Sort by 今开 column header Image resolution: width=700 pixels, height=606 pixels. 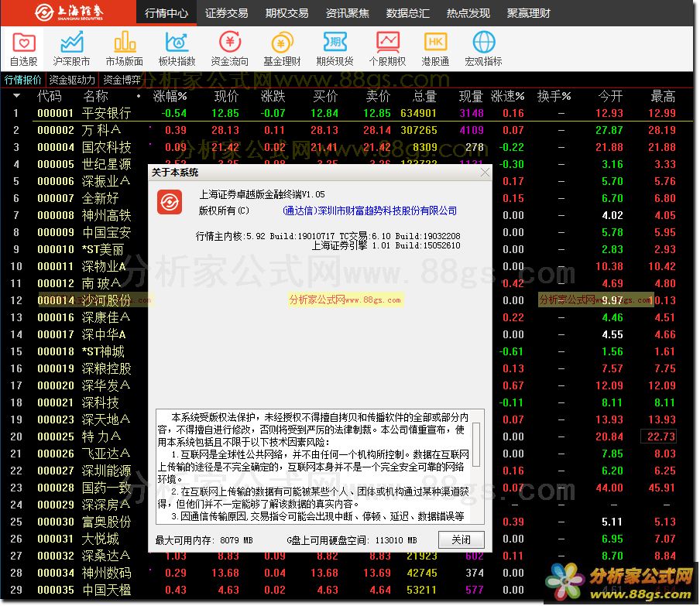coord(610,96)
